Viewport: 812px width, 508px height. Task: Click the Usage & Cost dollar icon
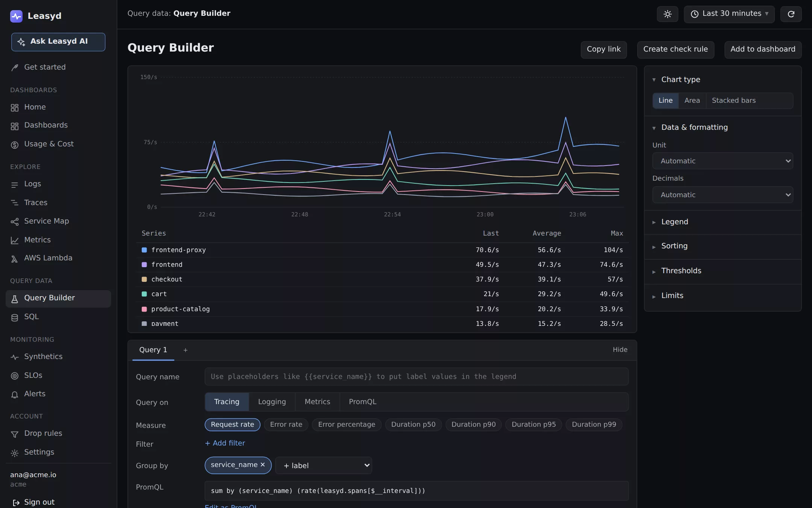point(15,144)
